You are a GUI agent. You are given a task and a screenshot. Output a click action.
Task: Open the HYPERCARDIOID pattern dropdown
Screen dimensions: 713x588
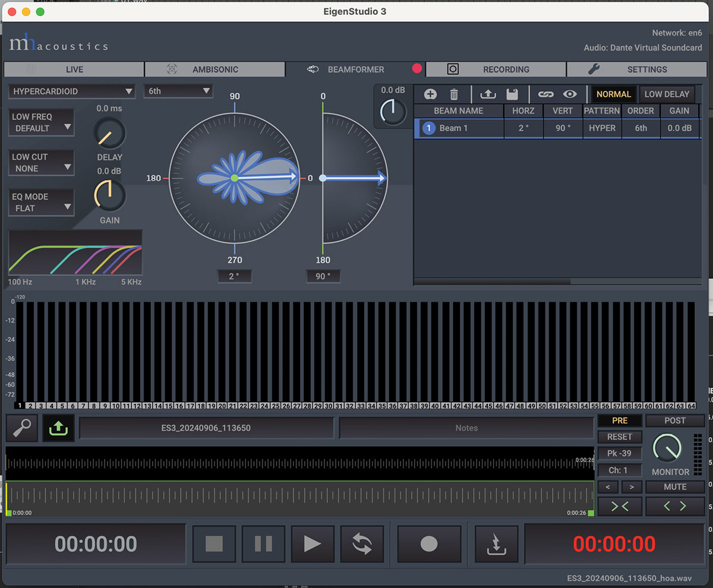(x=72, y=91)
